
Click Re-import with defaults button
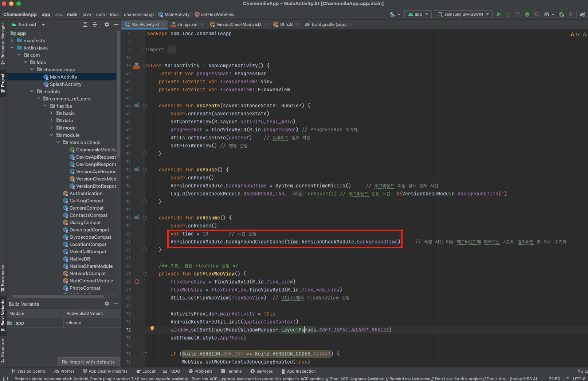pos(88,362)
